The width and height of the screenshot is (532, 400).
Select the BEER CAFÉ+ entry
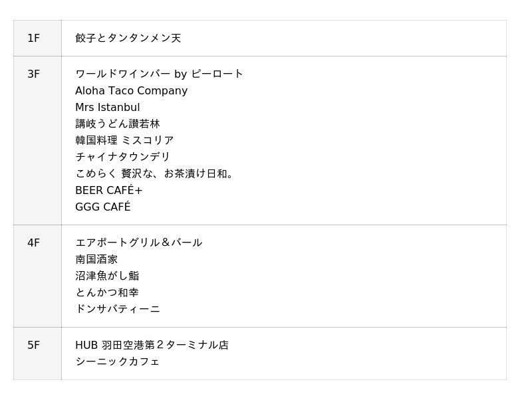click(x=108, y=190)
